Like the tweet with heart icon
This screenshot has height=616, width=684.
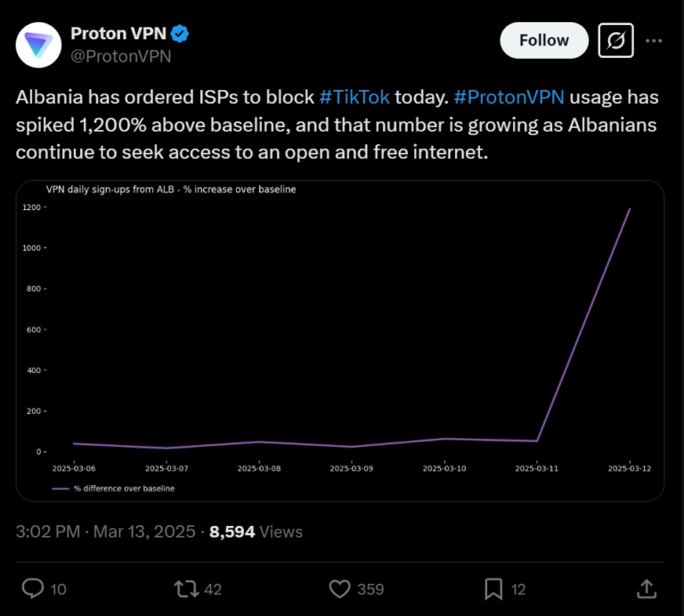pos(339,589)
